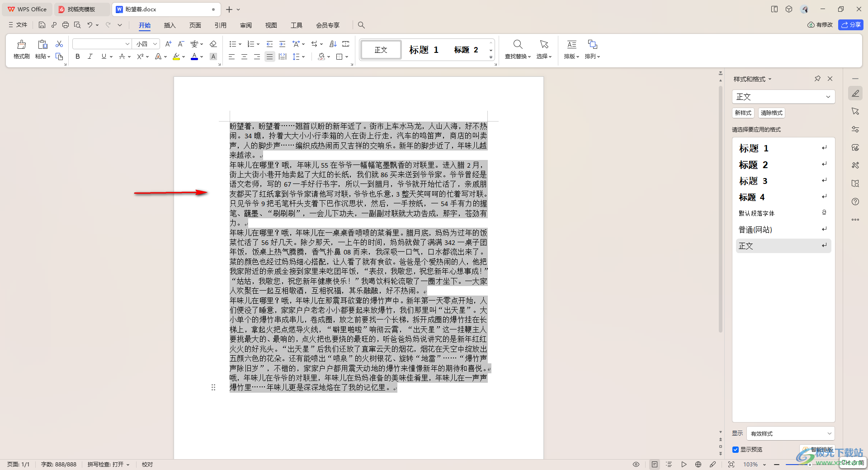Image resolution: width=868 pixels, height=470 pixels.
Task: Expand the styles gallery more arrow
Action: click(491, 57)
